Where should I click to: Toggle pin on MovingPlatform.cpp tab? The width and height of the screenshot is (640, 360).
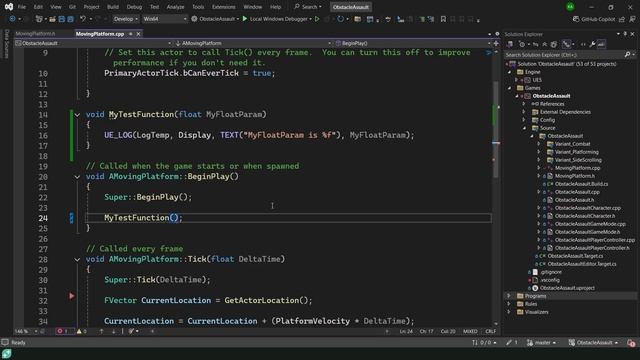tap(131, 34)
